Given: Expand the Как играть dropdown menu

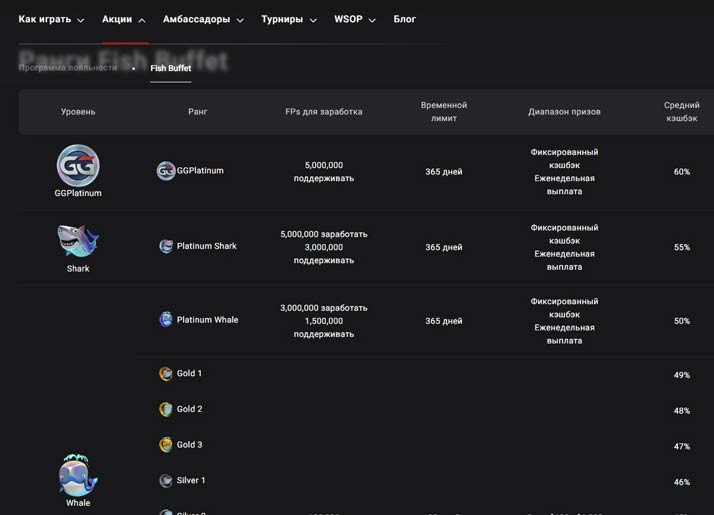Looking at the screenshot, I should (51, 19).
